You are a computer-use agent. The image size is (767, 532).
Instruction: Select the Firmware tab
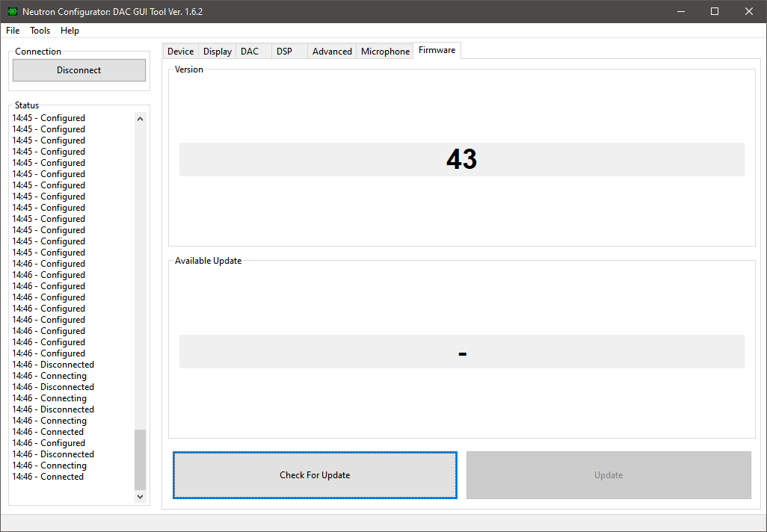pos(437,50)
